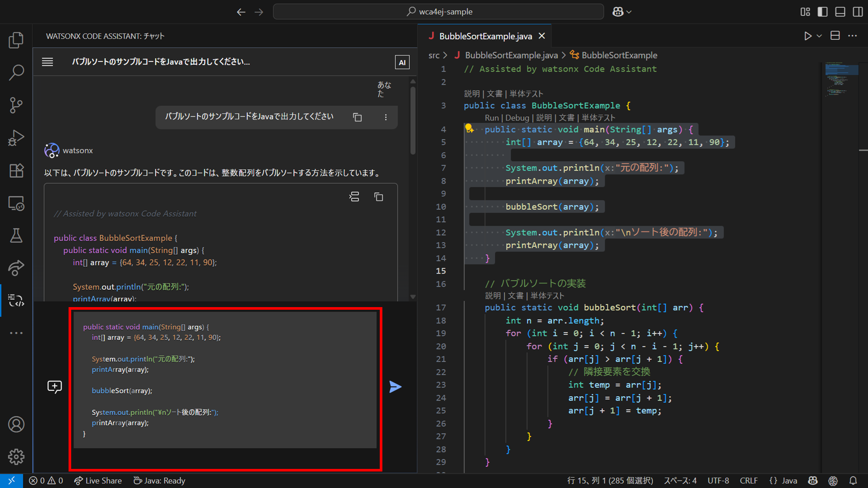
Task: Open the chat history hamburger menu
Action: (48, 62)
